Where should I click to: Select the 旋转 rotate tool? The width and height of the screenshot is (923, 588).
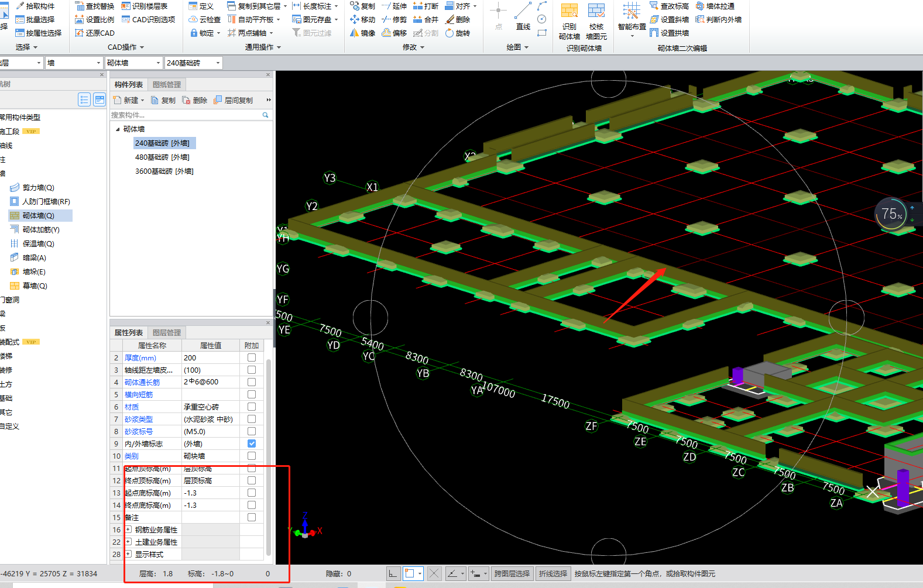click(x=457, y=33)
